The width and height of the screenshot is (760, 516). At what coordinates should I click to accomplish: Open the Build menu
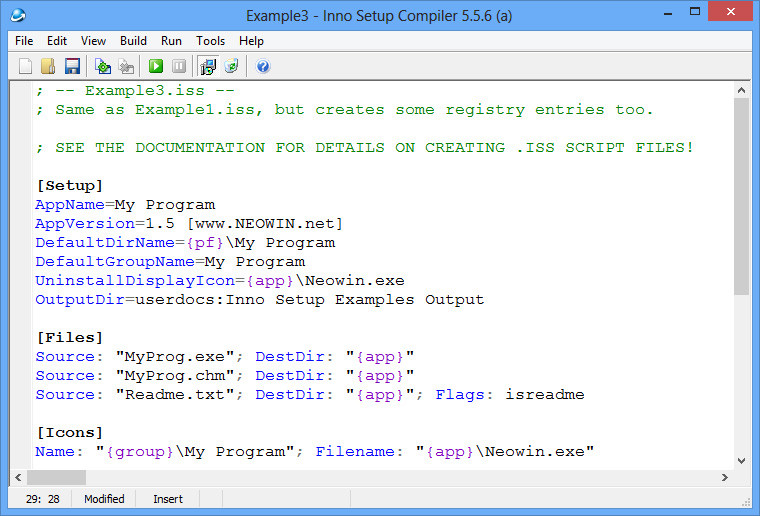point(133,41)
